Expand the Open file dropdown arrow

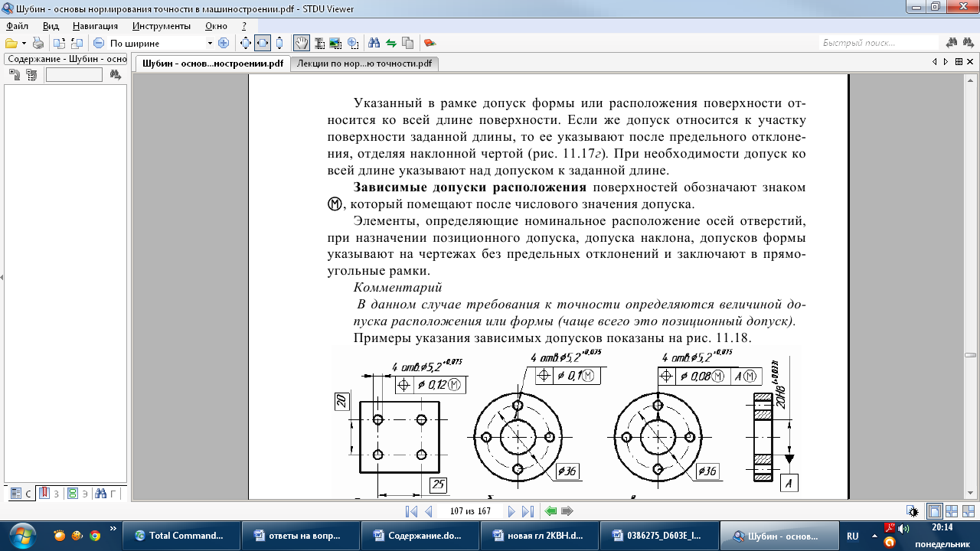(x=24, y=43)
